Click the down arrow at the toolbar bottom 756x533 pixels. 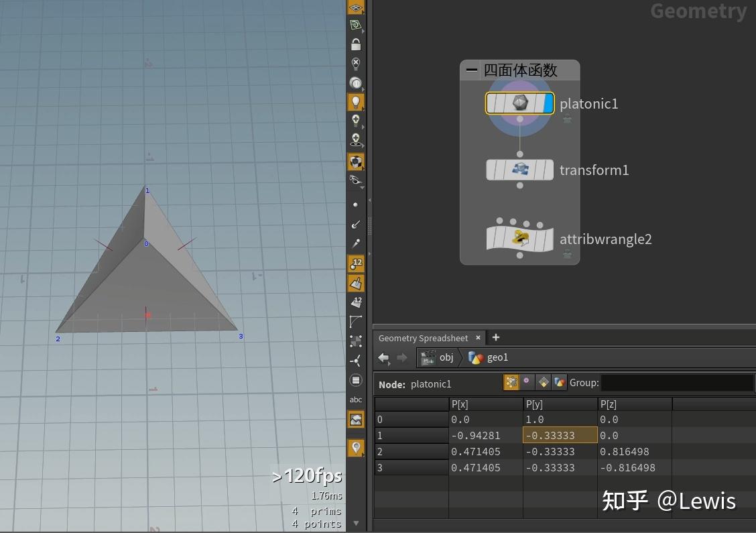click(356, 523)
